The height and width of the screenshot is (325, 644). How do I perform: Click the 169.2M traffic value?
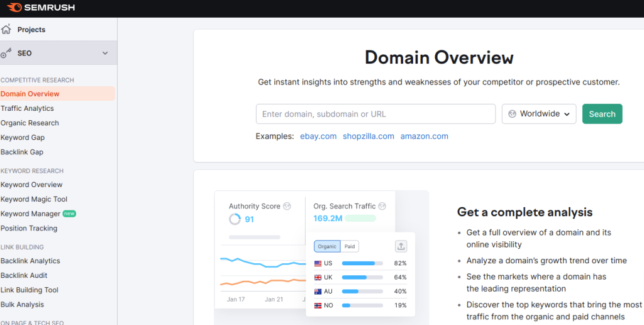pyautogui.click(x=328, y=219)
